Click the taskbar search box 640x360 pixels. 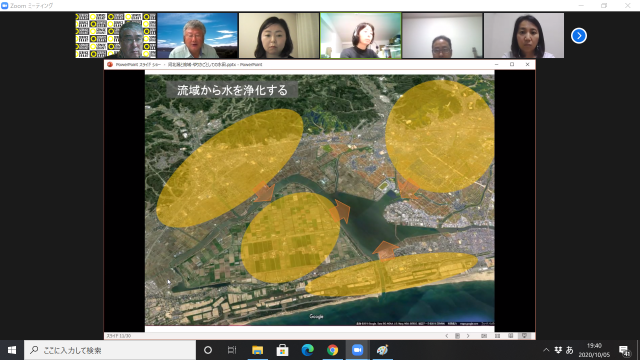(110, 350)
